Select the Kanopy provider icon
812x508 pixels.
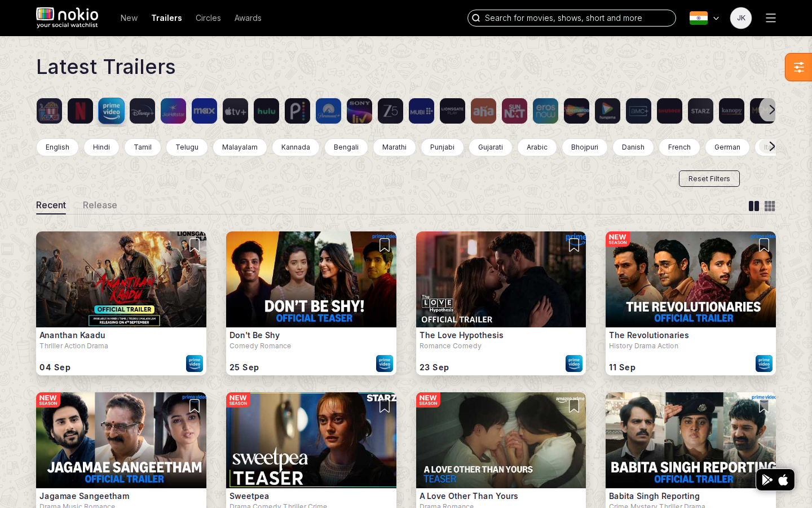(x=731, y=111)
